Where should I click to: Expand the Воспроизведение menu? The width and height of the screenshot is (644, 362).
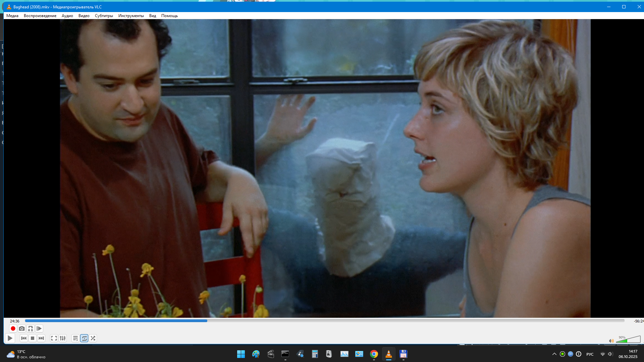[40, 16]
